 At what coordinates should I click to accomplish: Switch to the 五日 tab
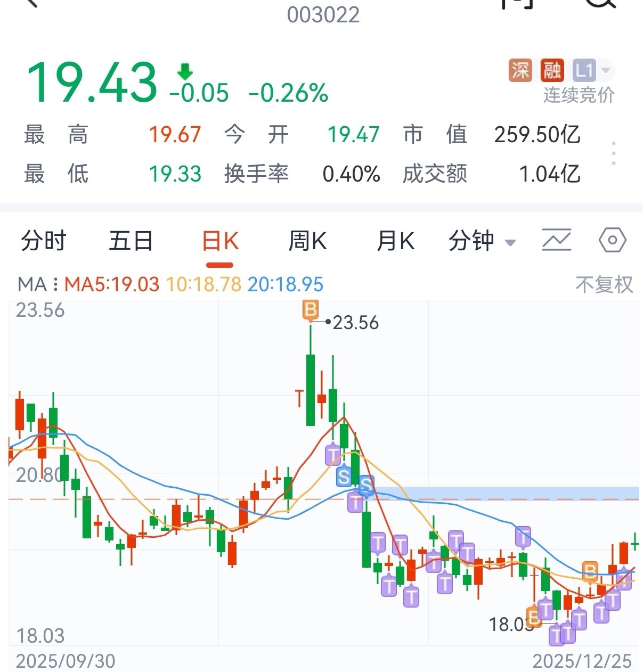tap(131, 241)
